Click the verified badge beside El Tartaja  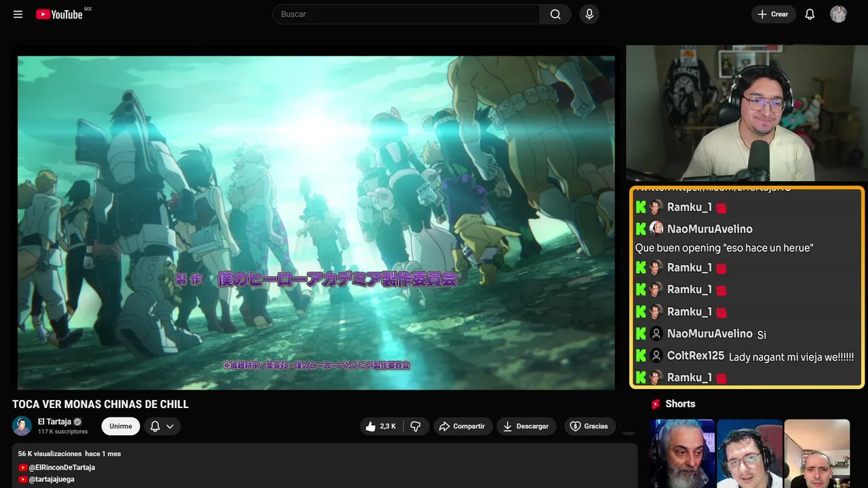[78, 422]
